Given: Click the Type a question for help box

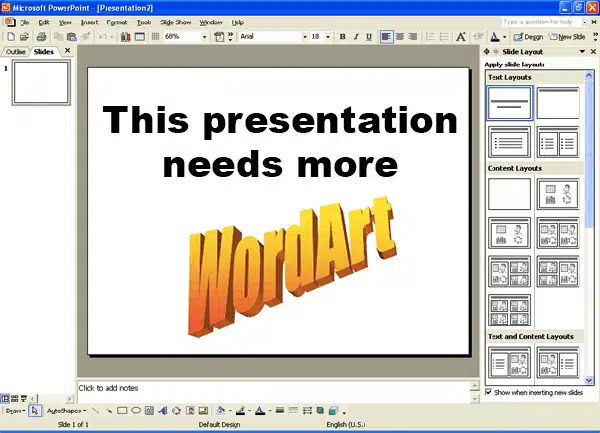Looking at the screenshot, I should click(x=540, y=22).
